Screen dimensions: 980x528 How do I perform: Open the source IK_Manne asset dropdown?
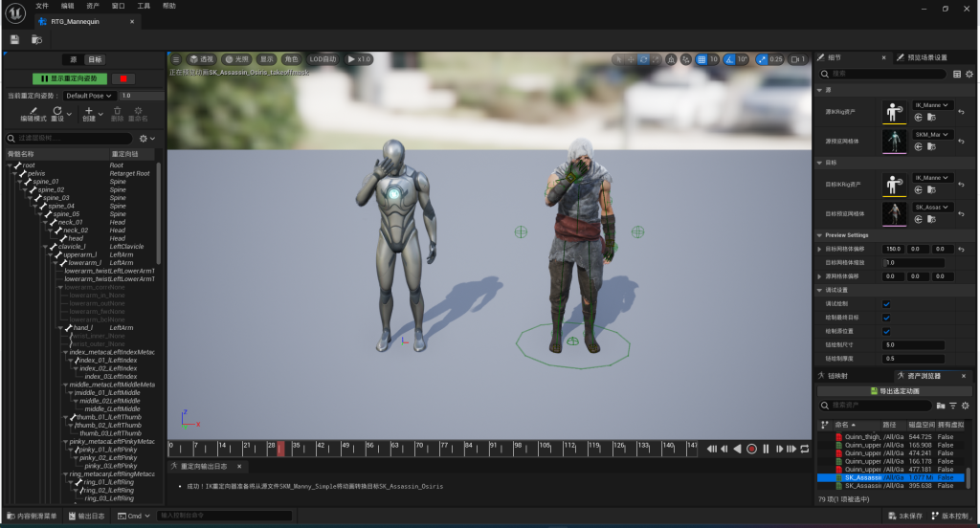pyautogui.click(x=932, y=105)
